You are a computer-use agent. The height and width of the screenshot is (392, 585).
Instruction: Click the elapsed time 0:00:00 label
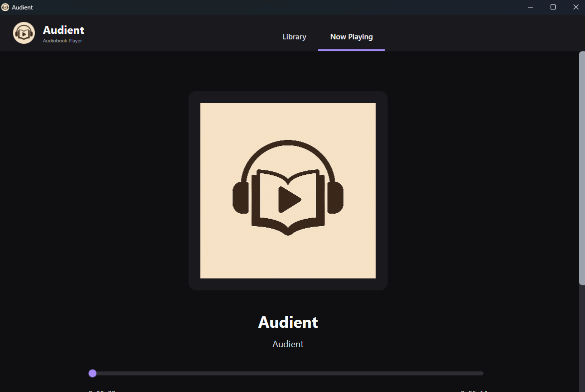point(102,391)
